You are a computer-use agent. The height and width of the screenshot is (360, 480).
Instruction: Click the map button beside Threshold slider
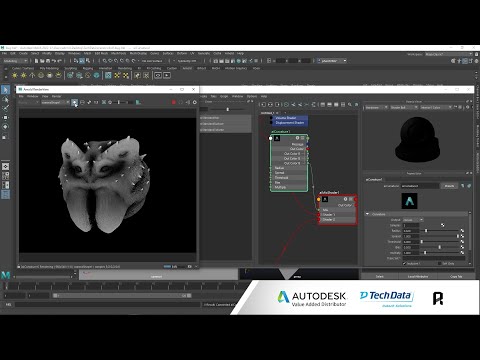(x=462, y=242)
